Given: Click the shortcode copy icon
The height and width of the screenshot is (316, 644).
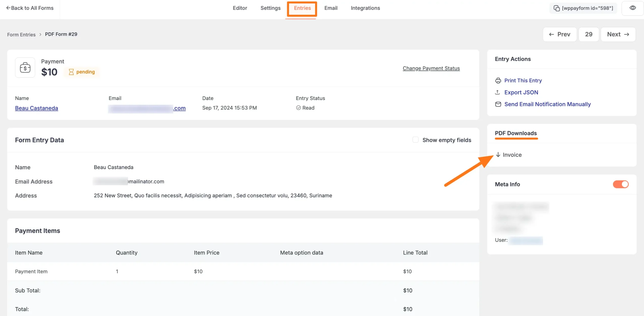Looking at the screenshot, I should click(556, 8).
